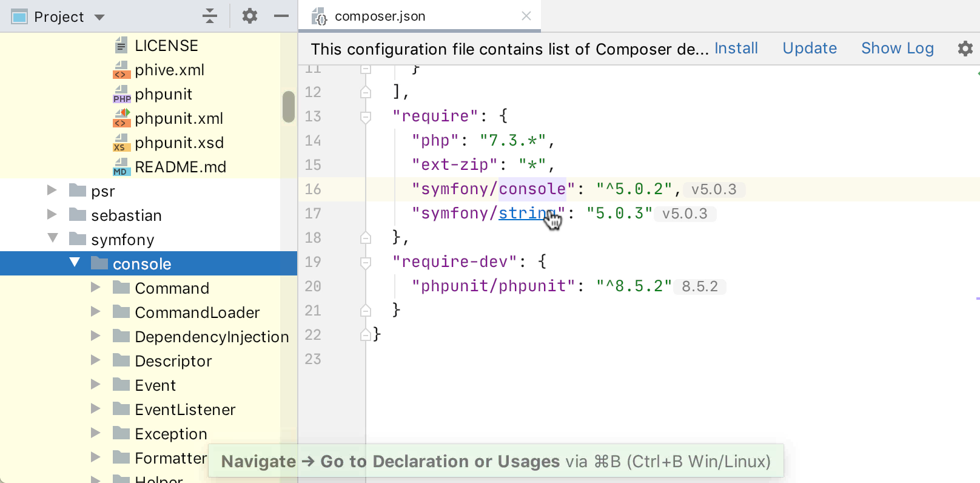This screenshot has height=483, width=980.
Task: Click fold end marker at line 12
Action: click(366, 92)
